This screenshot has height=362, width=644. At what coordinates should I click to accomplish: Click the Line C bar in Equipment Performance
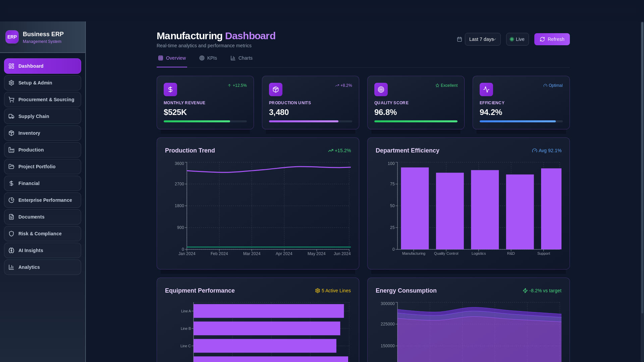click(265, 346)
